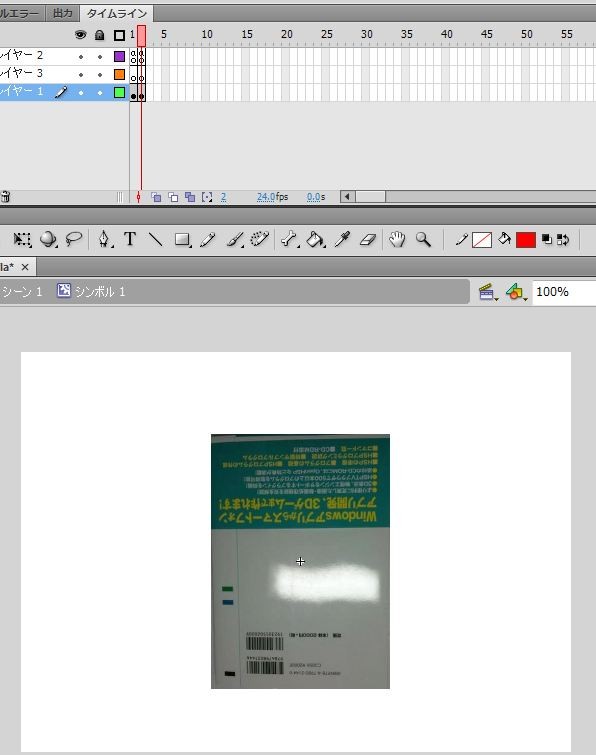The width and height of the screenshot is (596, 755).
Task: Click the シンボル 1 breadcrumb
Action: click(x=91, y=291)
